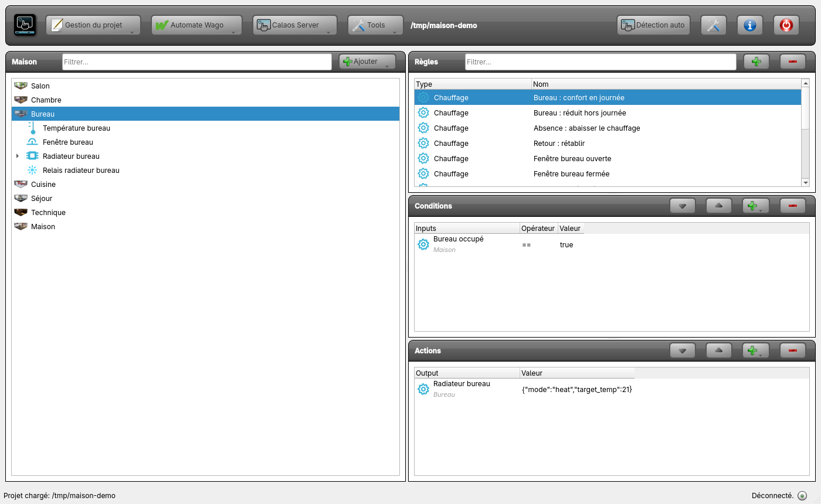Select rule Absence : abaisser le chauffage

pyautogui.click(x=608, y=128)
